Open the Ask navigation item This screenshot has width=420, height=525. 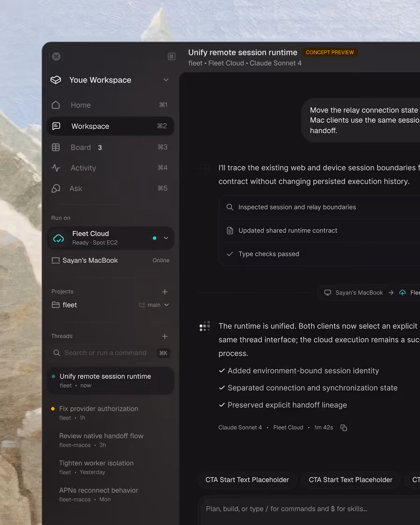coord(110,189)
